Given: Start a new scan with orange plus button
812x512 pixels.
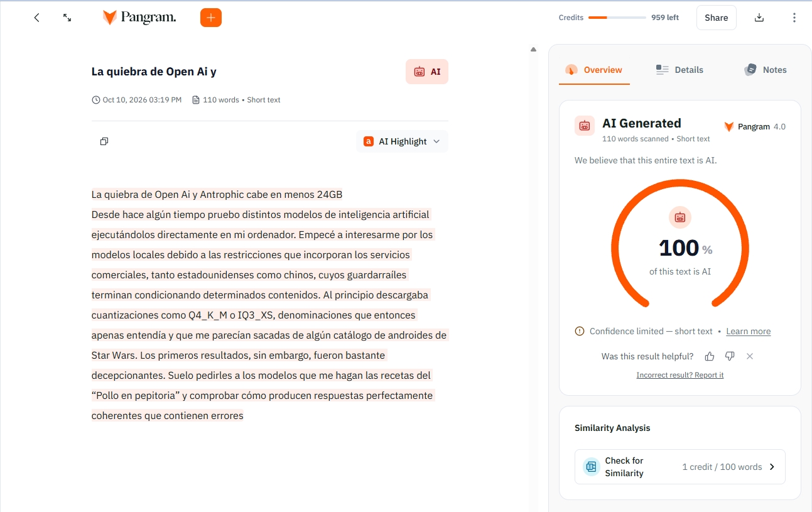Looking at the screenshot, I should click(211, 18).
